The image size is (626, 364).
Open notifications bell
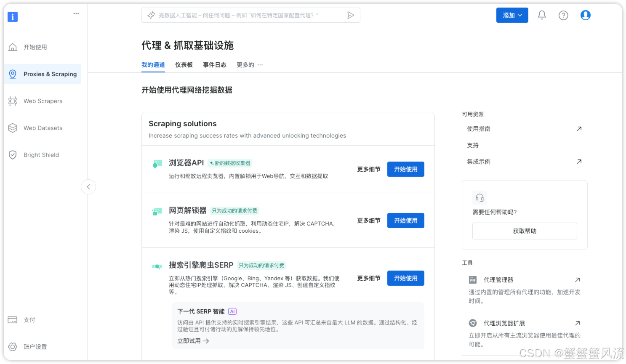(542, 15)
